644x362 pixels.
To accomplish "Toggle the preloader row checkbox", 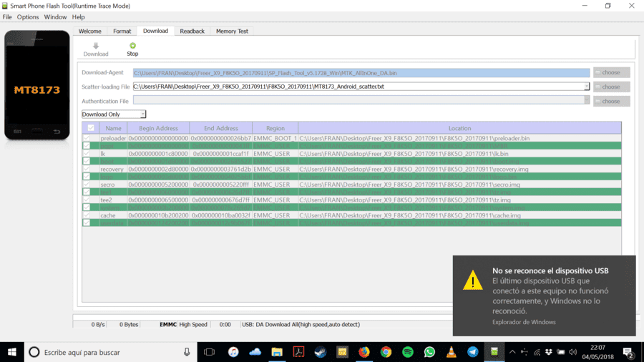I will 87,138.
